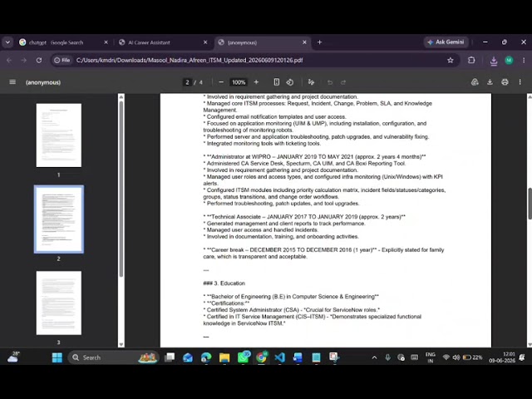This screenshot has width=532, height=399.
Task: Download the PDF from viewer toolbar
Action: coord(490,82)
